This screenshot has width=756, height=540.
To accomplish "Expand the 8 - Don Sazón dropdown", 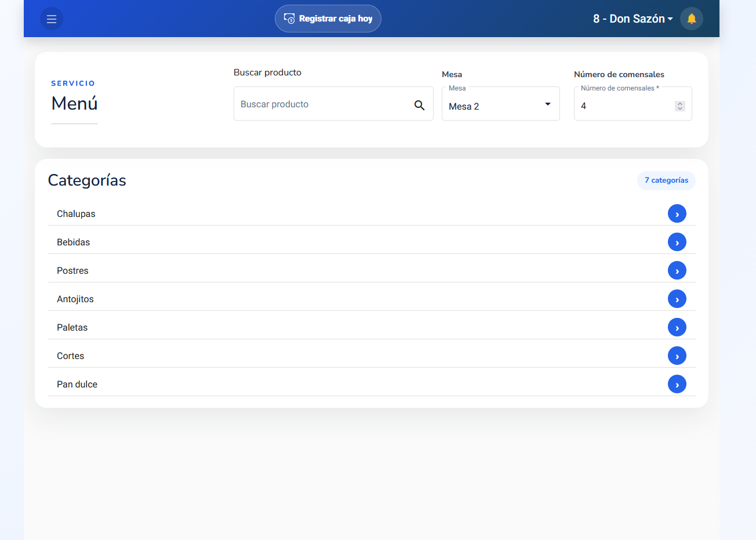I will 633,19.
